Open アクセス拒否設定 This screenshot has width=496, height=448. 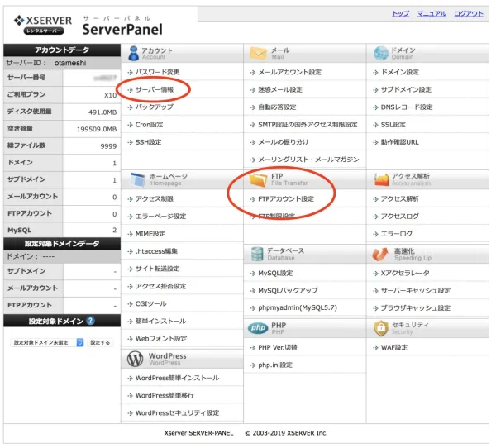pyautogui.click(x=160, y=286)
